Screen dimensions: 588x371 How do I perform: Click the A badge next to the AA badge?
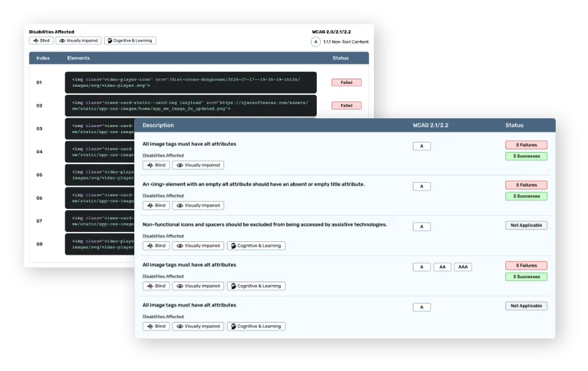422,267
